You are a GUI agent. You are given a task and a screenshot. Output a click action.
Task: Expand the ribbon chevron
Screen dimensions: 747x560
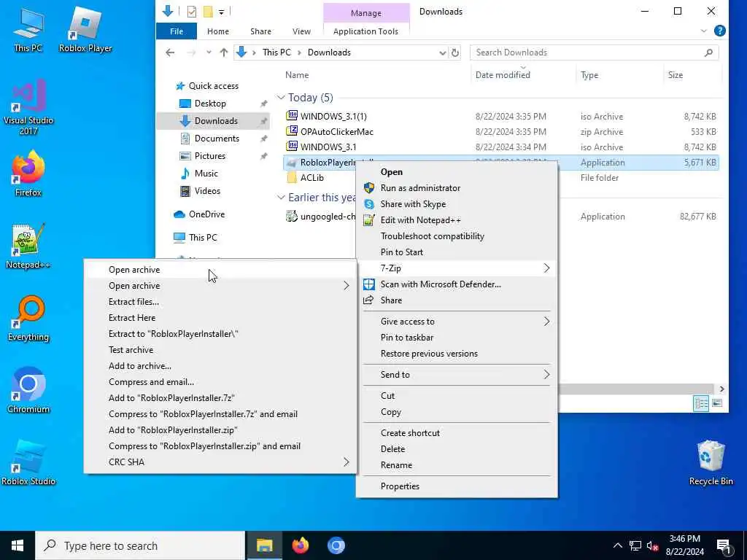pyautogui.click(x=704, y=31)
